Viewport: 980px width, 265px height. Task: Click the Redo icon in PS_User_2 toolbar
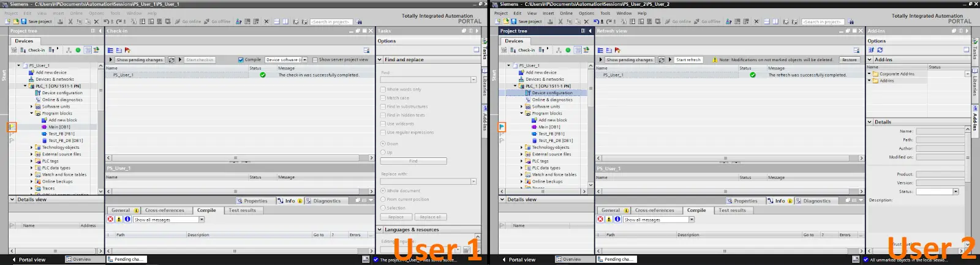click(x=608, y=21)
